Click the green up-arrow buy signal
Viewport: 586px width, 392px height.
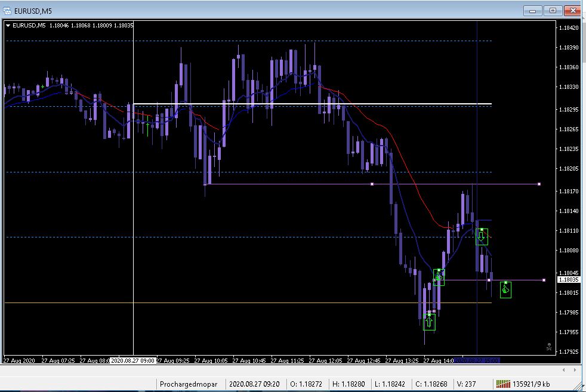(429, 322)
